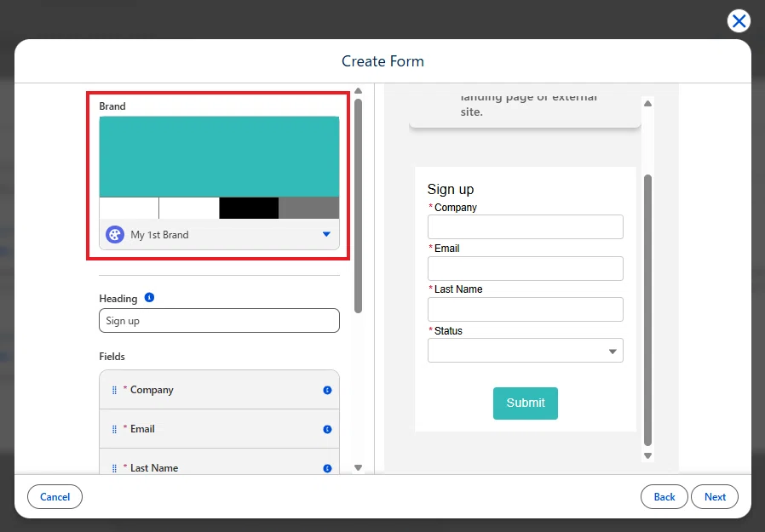Open the Email field info icon
Image resolution: width=765 pixels, height=532 pixels.
coord(327,429)
